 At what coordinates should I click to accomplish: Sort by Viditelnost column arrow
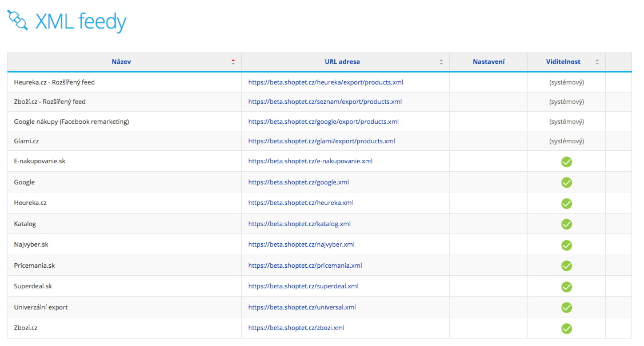pyautogui.click(x=597, y=62)
